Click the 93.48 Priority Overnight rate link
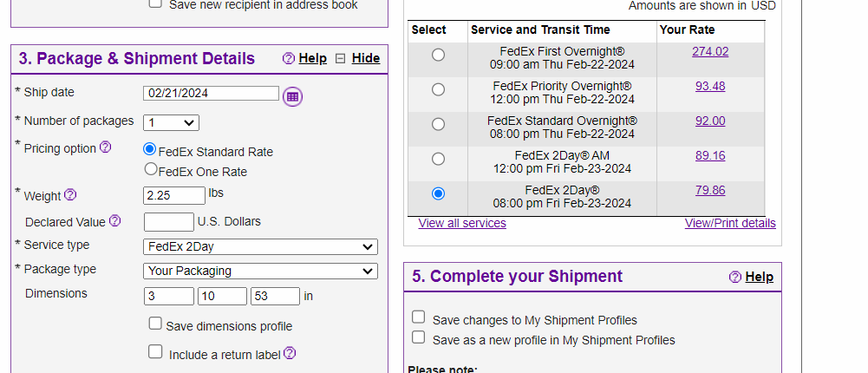This screenshot has width=868, height=373. tap(710, 87)
